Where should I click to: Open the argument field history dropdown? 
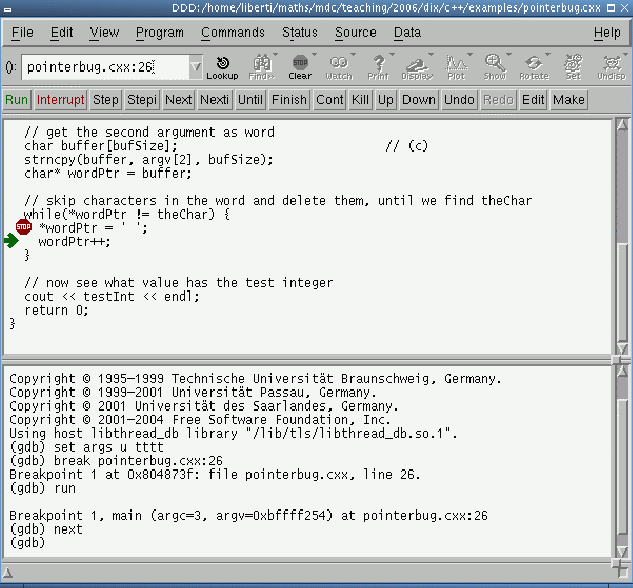[x=195, y=67]
